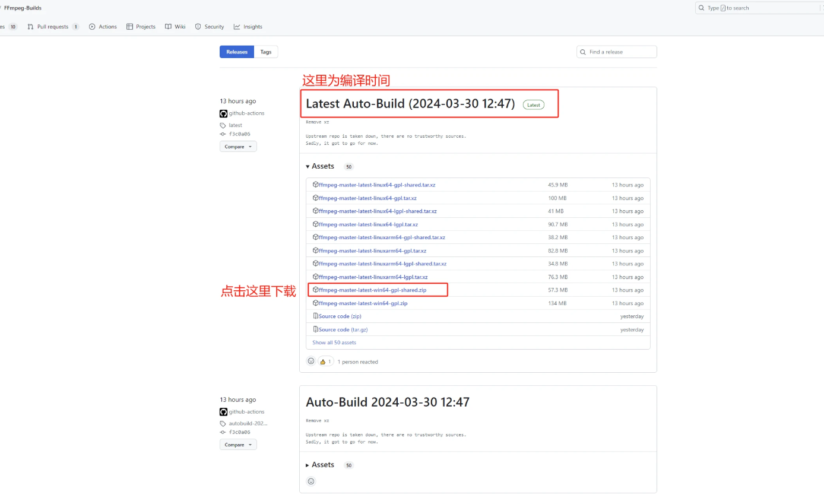
Task: Focus the Type / to search field
Action: (760, 8)
